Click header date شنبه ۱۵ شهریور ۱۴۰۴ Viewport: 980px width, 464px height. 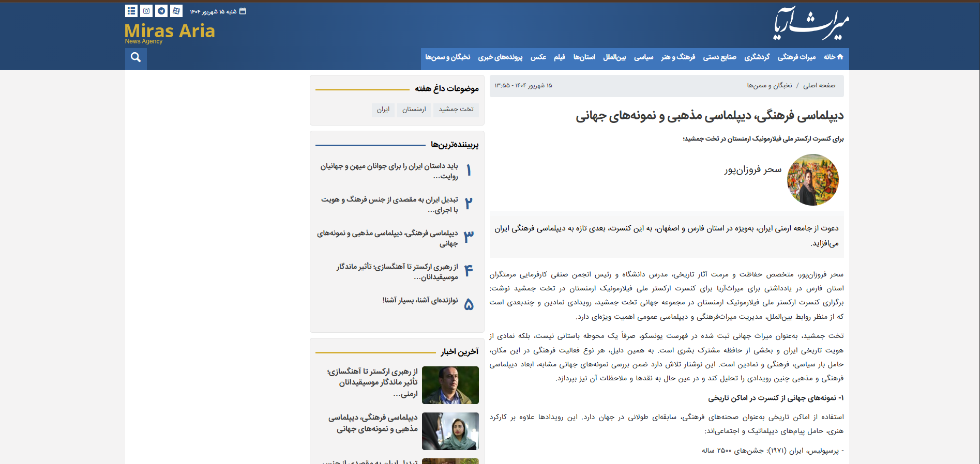213,11
